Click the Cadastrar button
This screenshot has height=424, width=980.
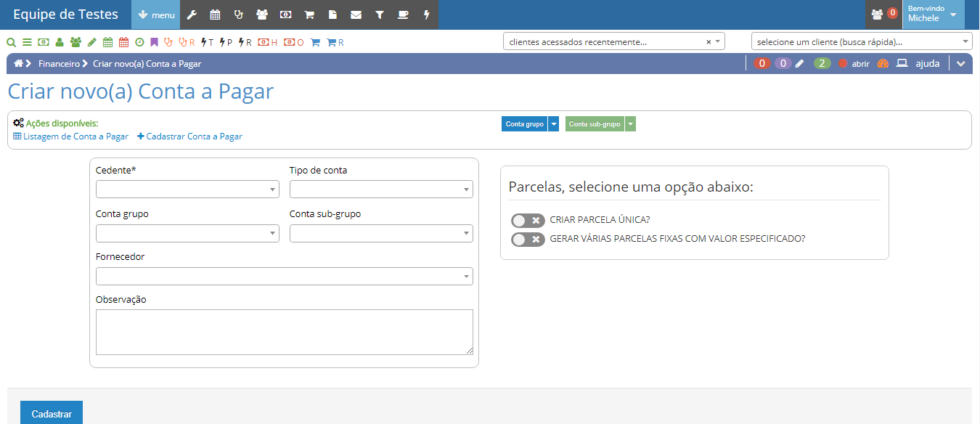52,414
